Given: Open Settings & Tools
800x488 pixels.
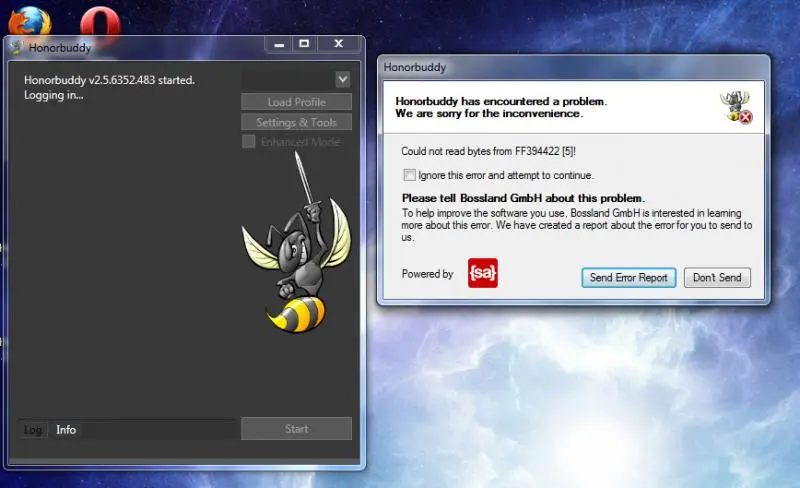Looking at the screenshot, I should pyautogui.click(x=296, y=123).
